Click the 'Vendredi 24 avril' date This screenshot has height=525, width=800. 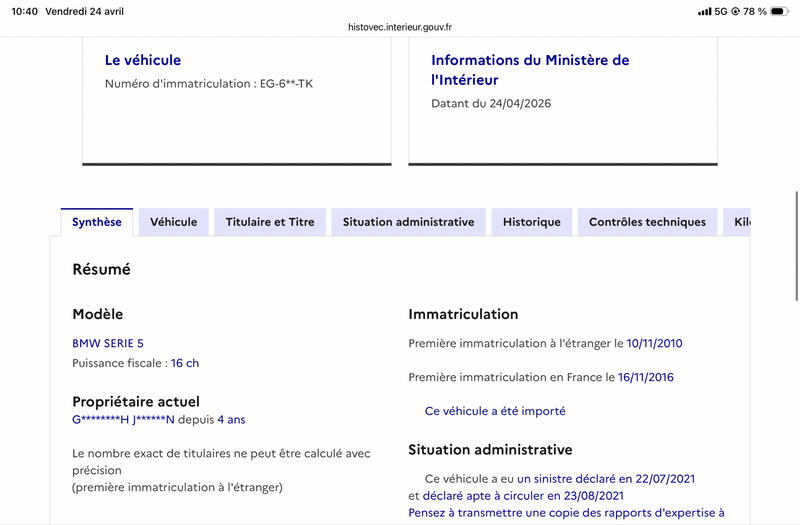point(85,11)
